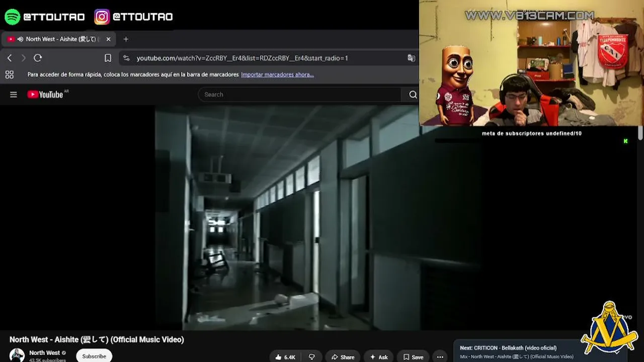Reload the current YouTube page
Image resolution: width=644 pixels, height=362 pixels.
[38, 58]
